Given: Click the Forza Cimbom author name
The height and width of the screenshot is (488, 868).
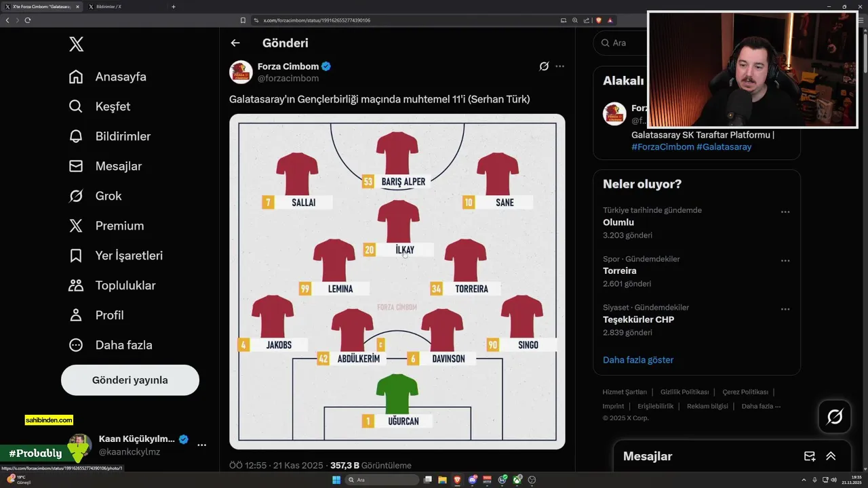Looking at the screenshot, I should click(288, 66).
